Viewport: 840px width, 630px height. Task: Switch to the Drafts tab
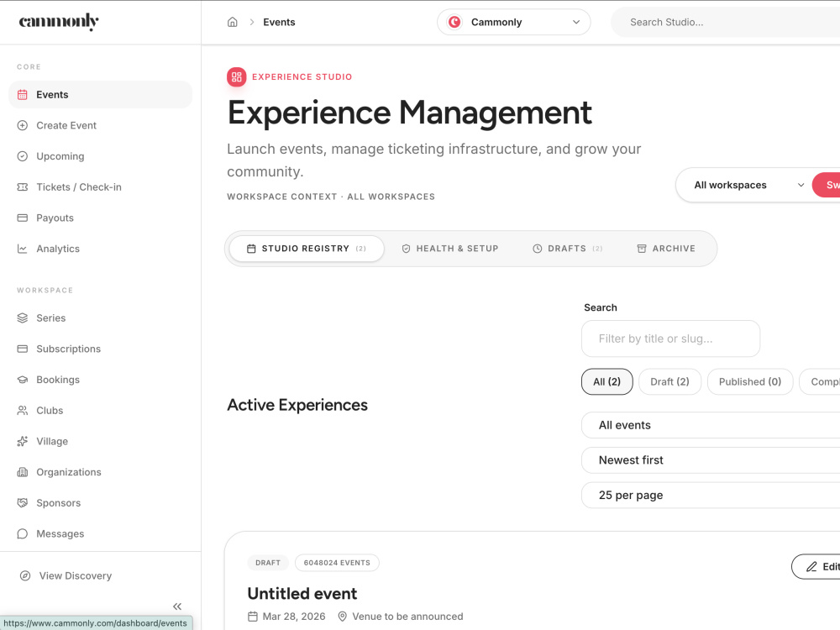pos(567,249)
